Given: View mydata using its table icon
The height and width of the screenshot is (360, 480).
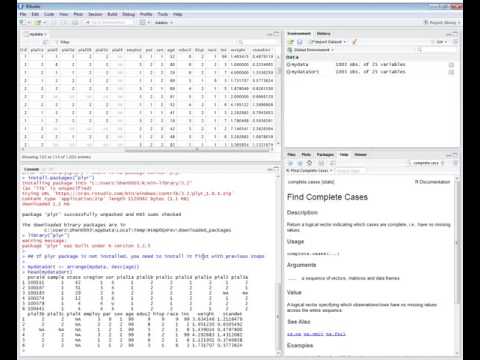Looking at the screenshot, I should (x=451, y=65).
